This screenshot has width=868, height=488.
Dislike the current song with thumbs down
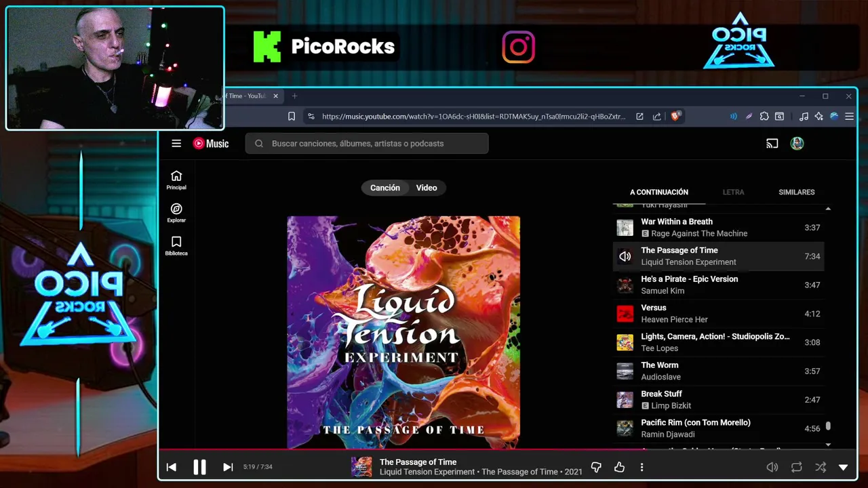point(596,467)
